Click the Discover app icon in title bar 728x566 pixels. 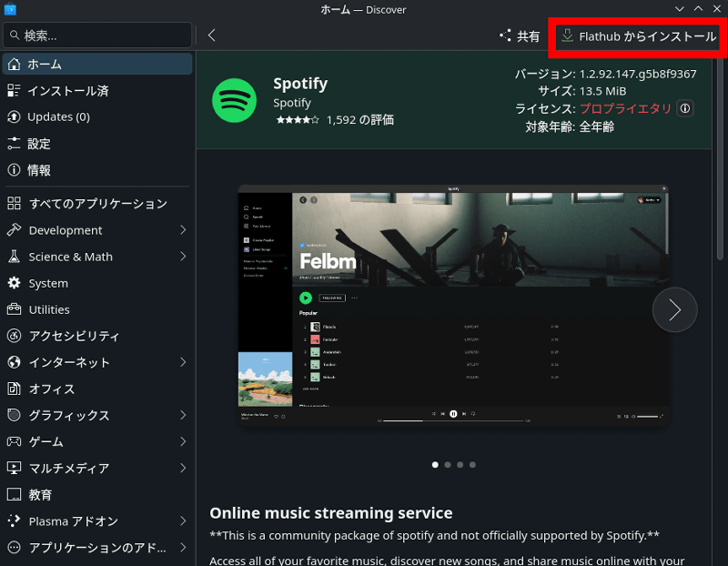click(x=10, y=9)
